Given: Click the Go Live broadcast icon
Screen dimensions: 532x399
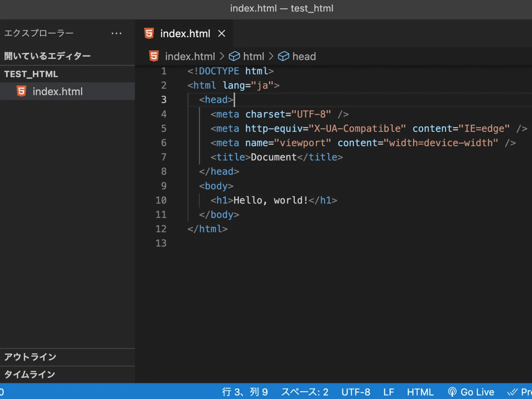Looking at the screenshot, I should (452, 392).
